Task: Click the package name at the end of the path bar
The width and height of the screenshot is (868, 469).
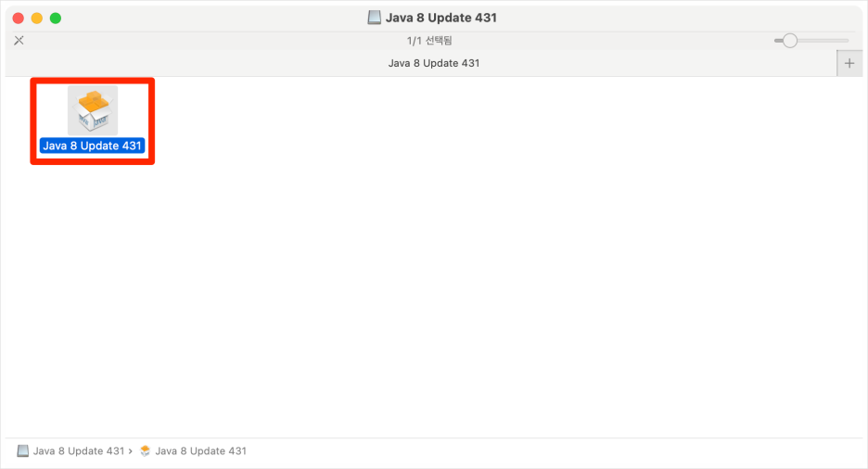Action: tap(201, 450)
